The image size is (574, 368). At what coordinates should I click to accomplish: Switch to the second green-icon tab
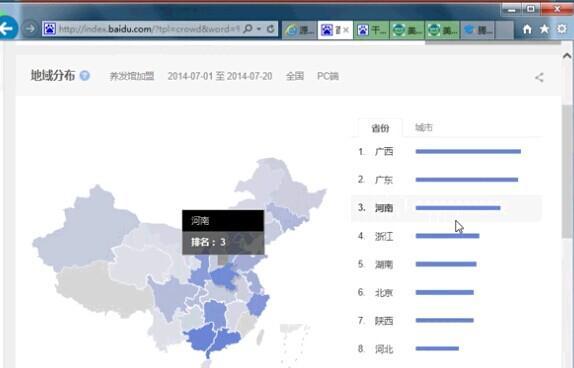(x=442, y=30)
